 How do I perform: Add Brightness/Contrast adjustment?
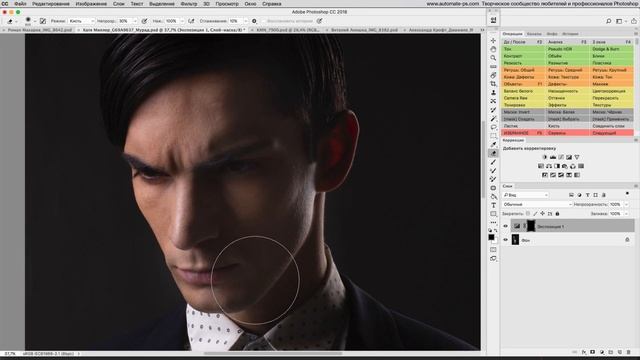(x=545, y=157)
